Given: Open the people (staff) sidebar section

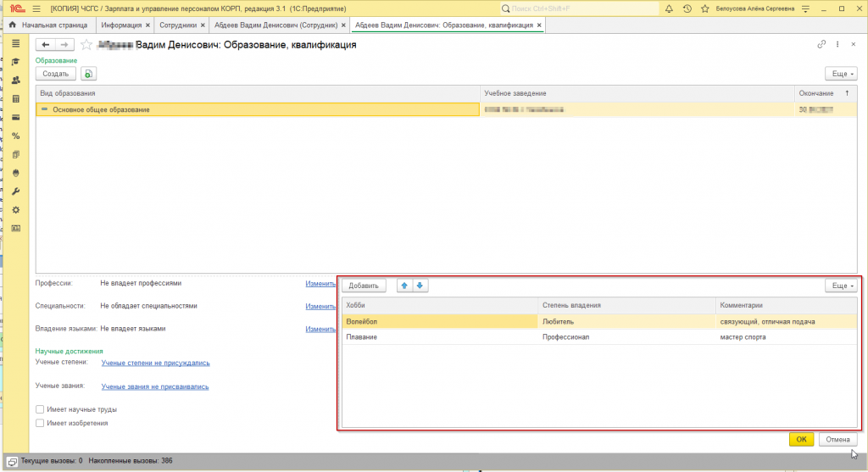Looking at the screenshot, I should point(15,81).
